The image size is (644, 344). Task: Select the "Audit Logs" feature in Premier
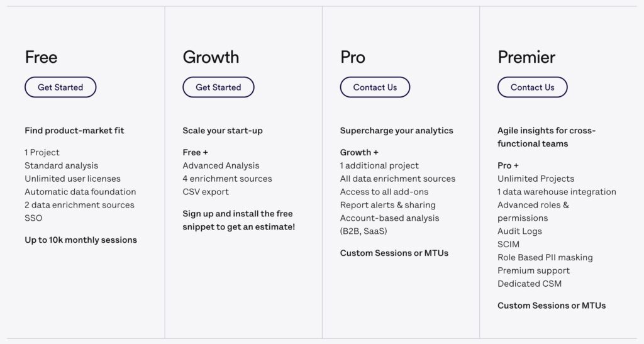pyautogui.click(x=519, y=231)
